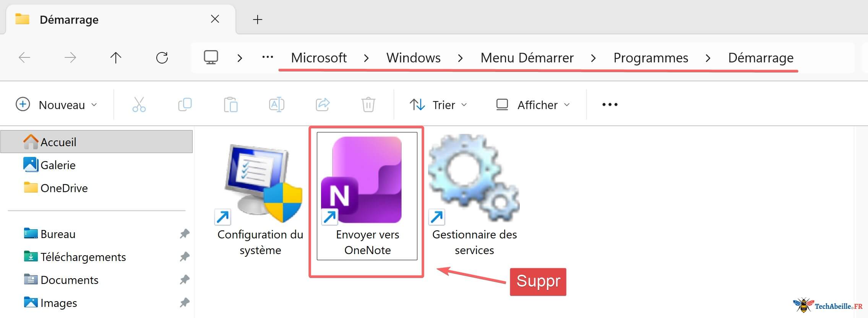Click the Paste icon in the toolbar

[x=231, y=104]
